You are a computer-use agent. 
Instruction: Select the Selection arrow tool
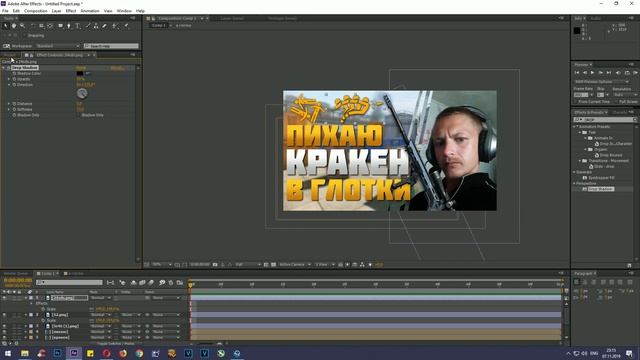6,26
